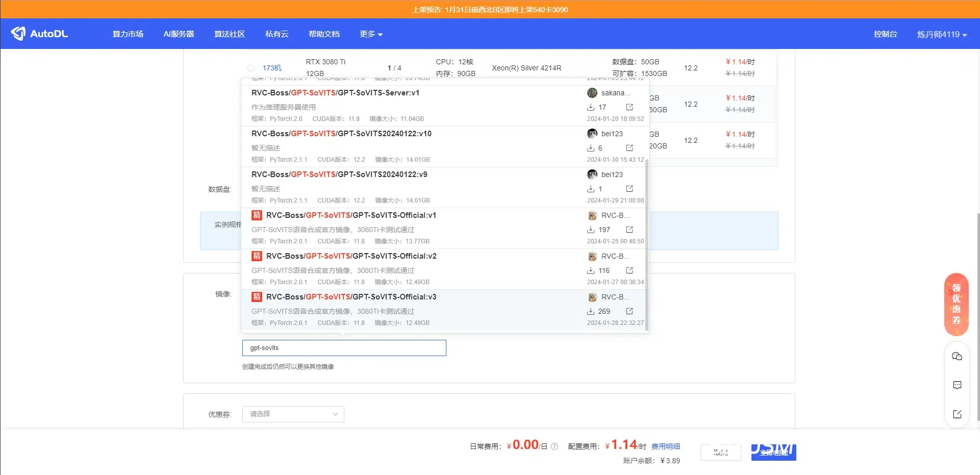Open external link icon for GPT-SoVITS-Server:v1

(x=630, y=107)
